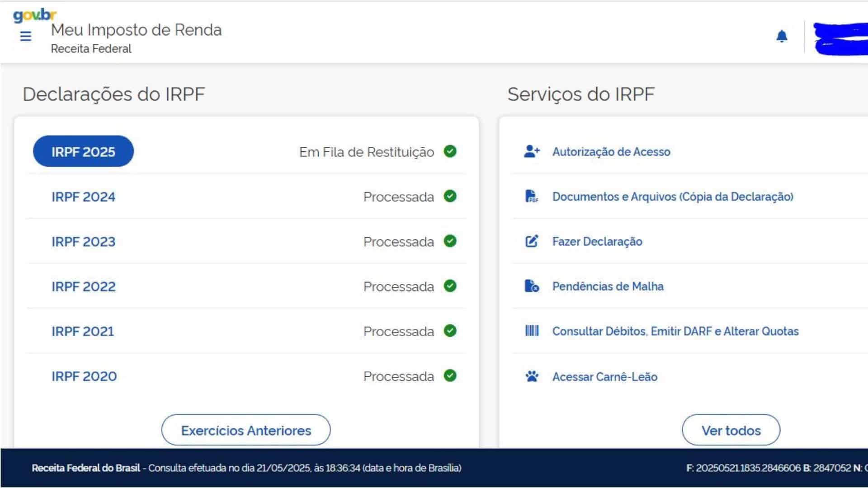
Task: Click the green check next to IRPF 2024
Action: coord(450,196)
